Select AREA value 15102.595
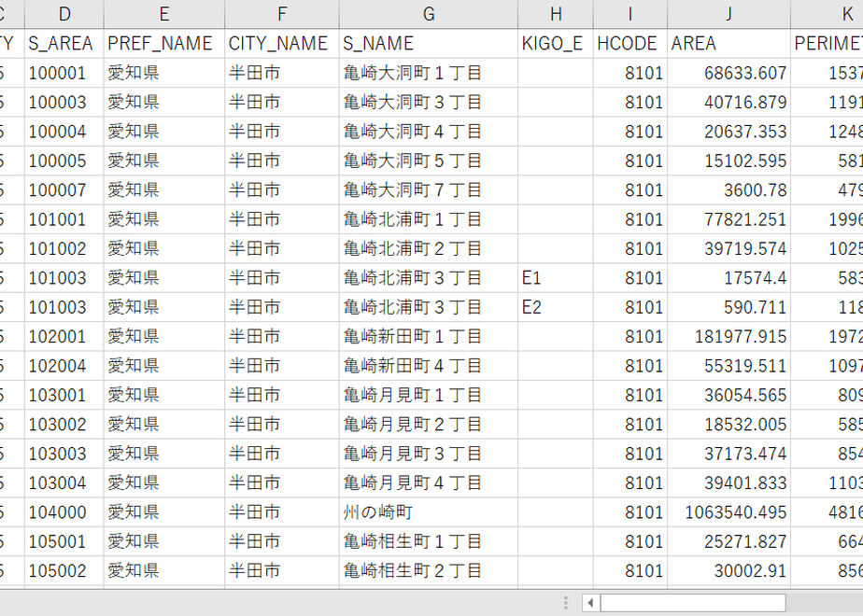Viewport: 863px width, 616px height. [729, 161]
